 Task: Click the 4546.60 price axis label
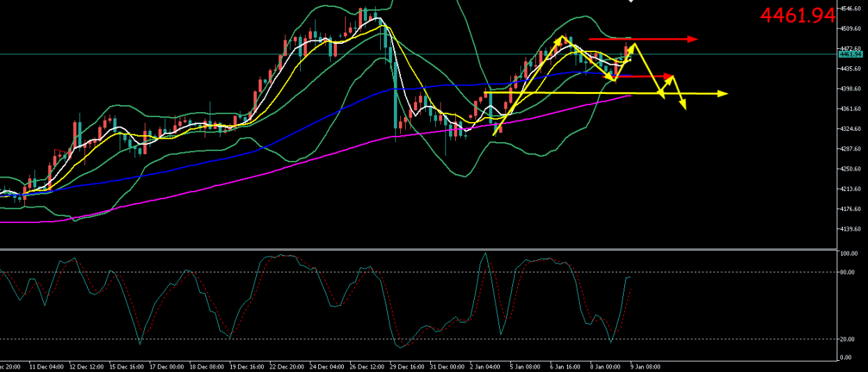(851, 8)
